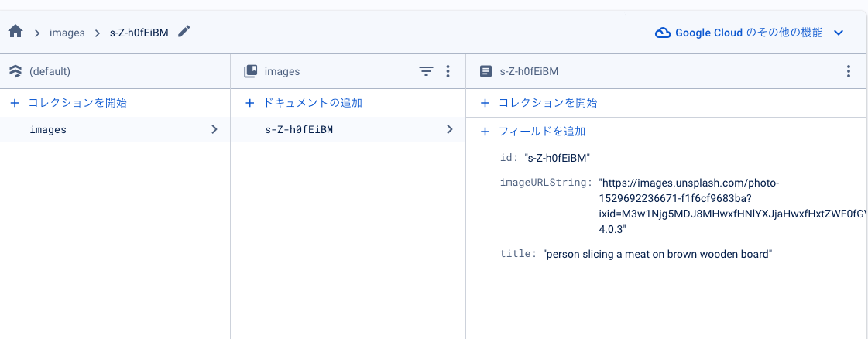Click the Google Cloud icon
868x339 pixels.
pyautogui.click(x=663, y=33)
